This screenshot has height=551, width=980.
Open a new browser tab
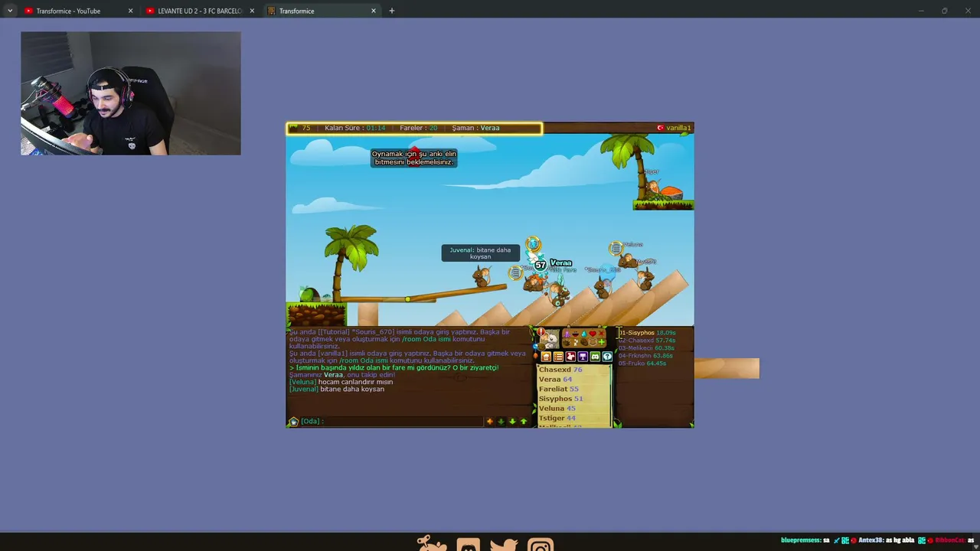point(392,11)
